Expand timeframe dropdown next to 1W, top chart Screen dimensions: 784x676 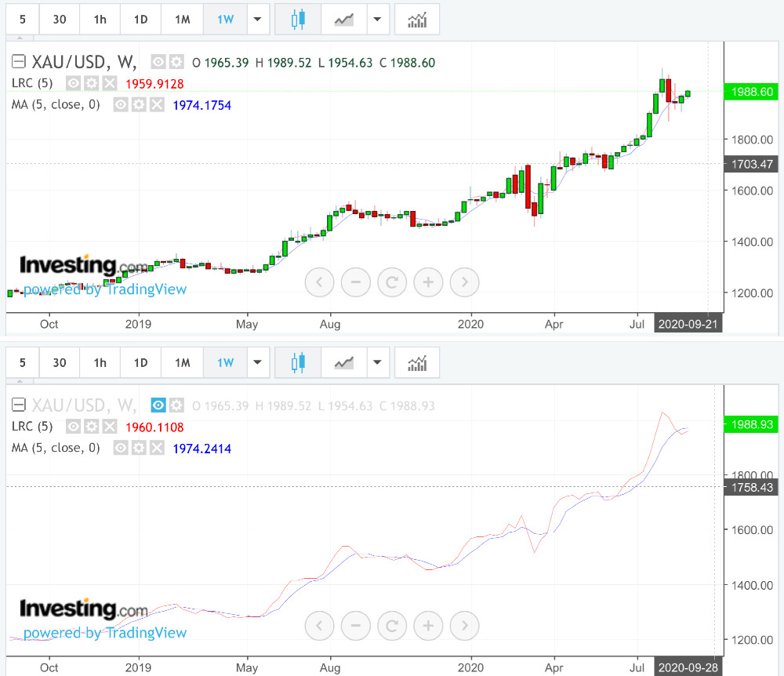tap(257, 20)
